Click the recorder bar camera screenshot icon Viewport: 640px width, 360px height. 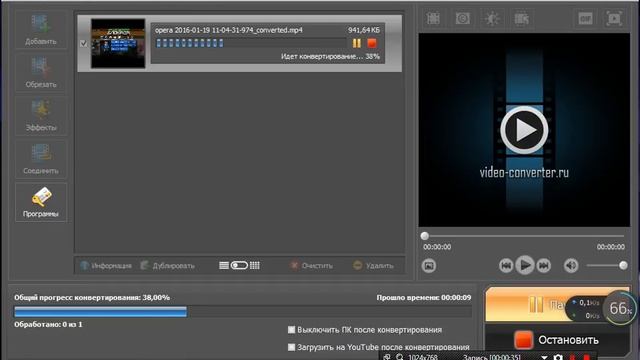coord(558,357)
